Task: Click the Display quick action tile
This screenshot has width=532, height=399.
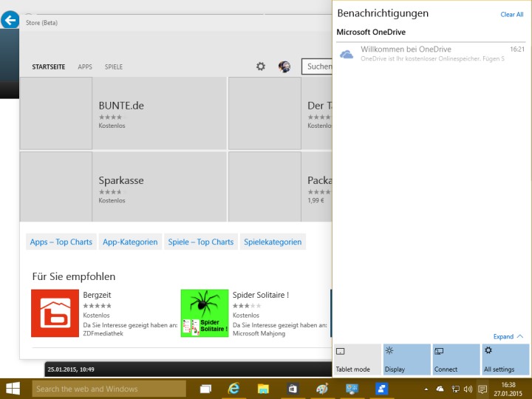Action: tap(407, 359)
